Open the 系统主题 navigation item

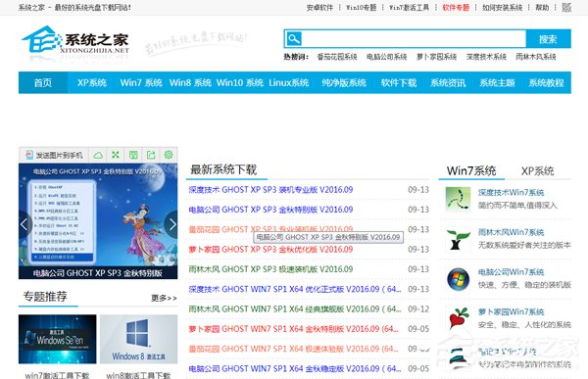click(497, 82)
